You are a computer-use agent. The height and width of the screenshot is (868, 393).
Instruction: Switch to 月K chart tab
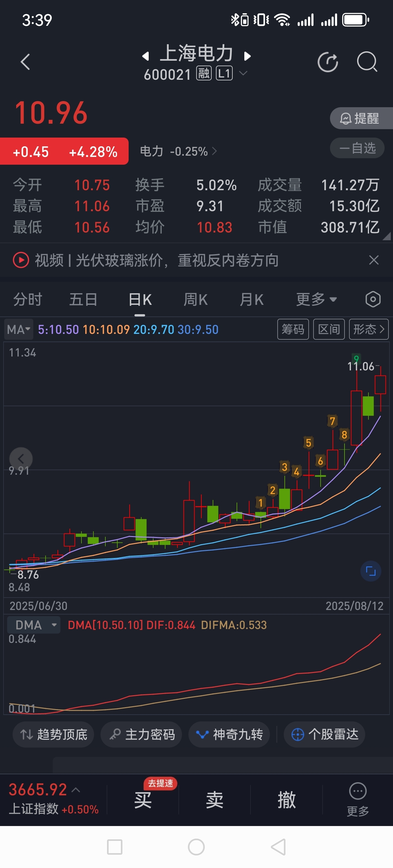(252, 299)
